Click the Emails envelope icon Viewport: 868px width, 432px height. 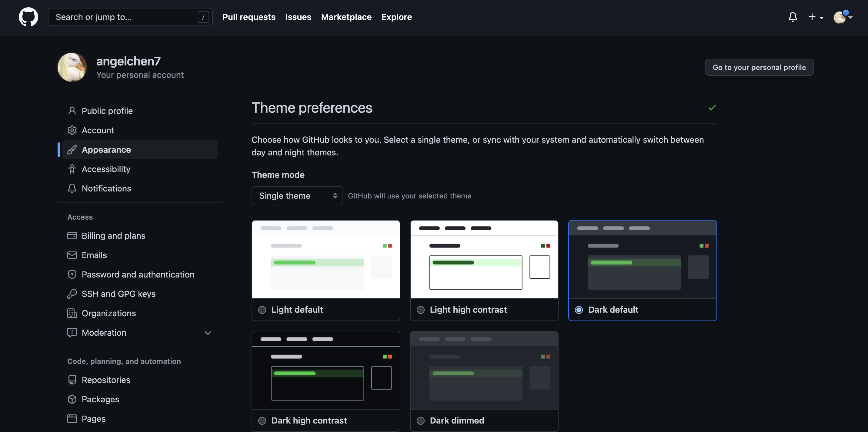click(x=72, y=255)
